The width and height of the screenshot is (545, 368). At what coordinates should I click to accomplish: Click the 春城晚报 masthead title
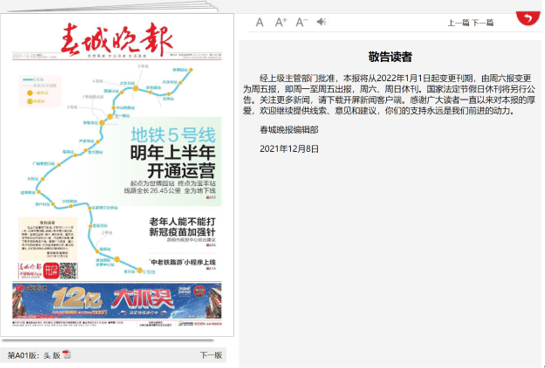(116, 39)
